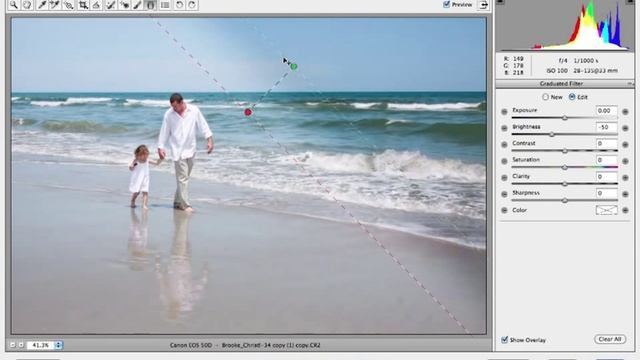Click the Saturation slider handle

(565, 167)
